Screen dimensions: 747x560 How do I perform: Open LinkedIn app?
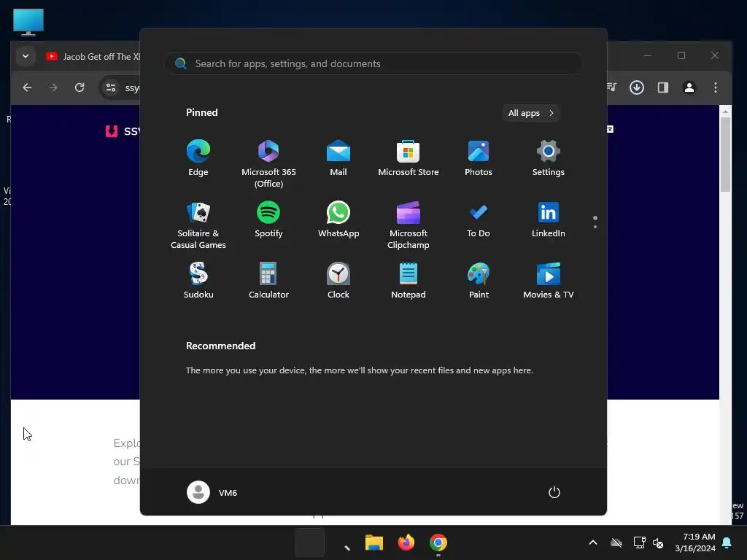click(x=549, y=220)
